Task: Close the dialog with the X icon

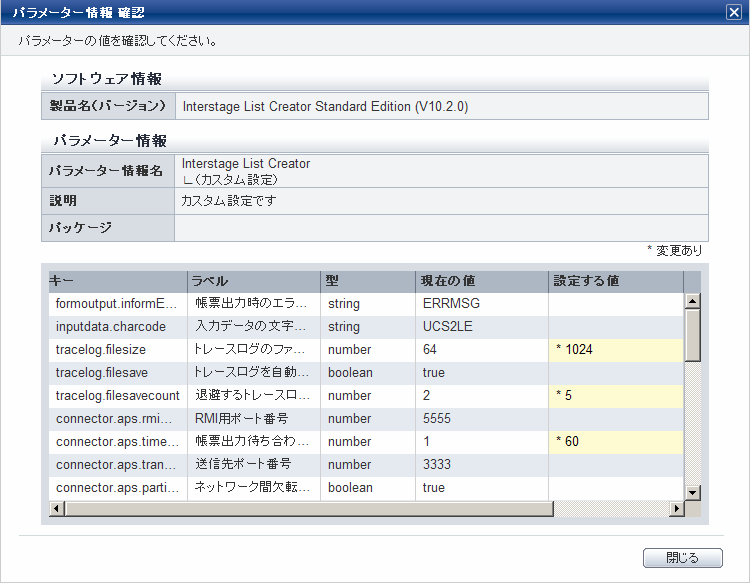Action: (733, 12)
